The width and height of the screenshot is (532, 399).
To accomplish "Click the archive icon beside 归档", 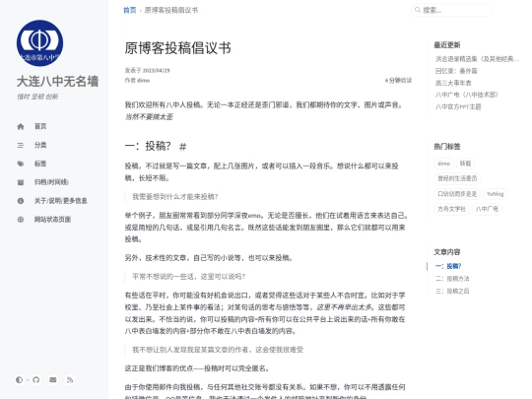I will [x=21, y=182].
